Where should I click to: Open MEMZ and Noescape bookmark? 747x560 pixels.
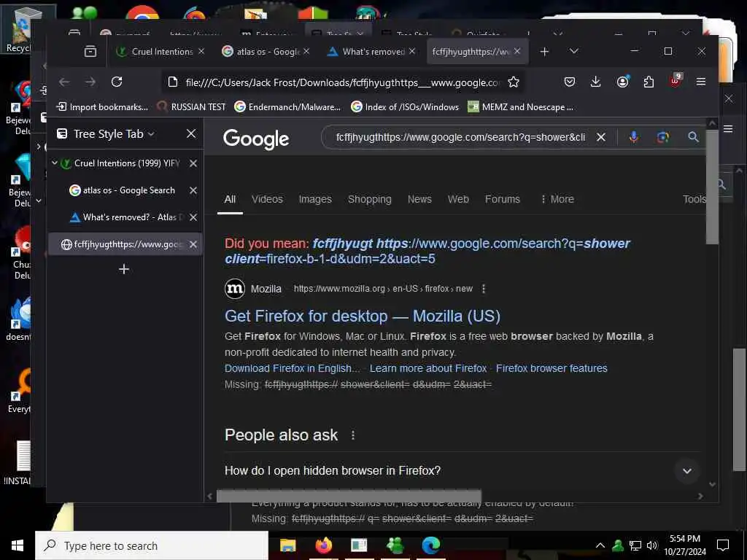pyautogui.click(x=521, y=107)
